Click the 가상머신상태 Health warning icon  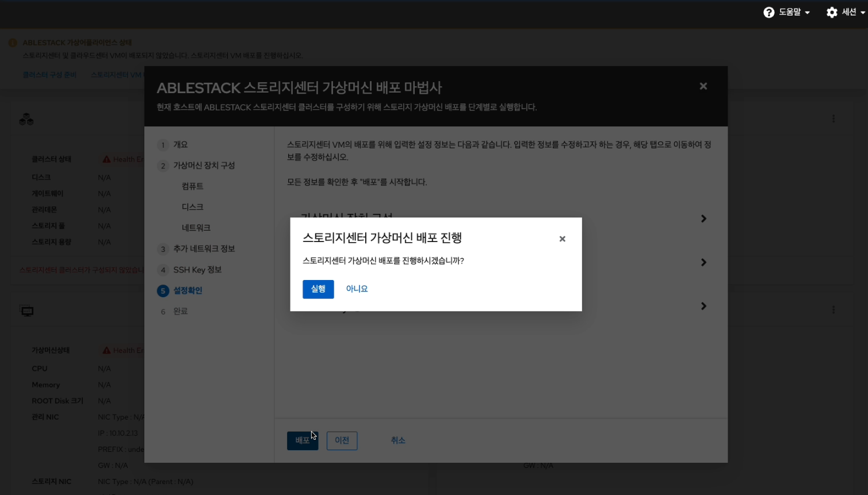pos(106,350)
